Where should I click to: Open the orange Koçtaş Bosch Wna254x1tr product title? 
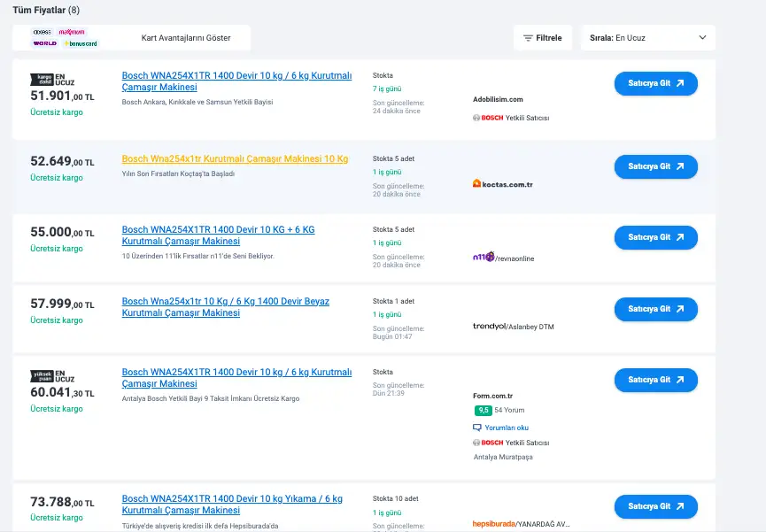[235, 159]
